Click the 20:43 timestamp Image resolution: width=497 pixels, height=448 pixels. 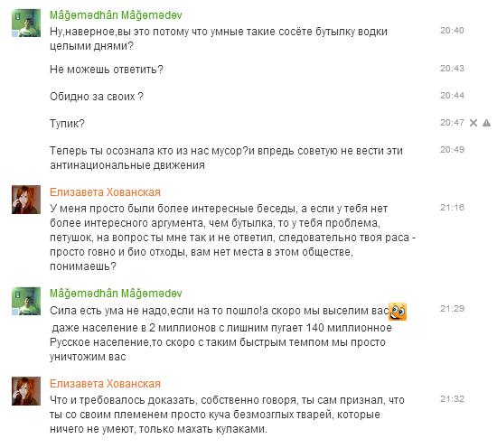pyautogui.click(x=452, y=68)
